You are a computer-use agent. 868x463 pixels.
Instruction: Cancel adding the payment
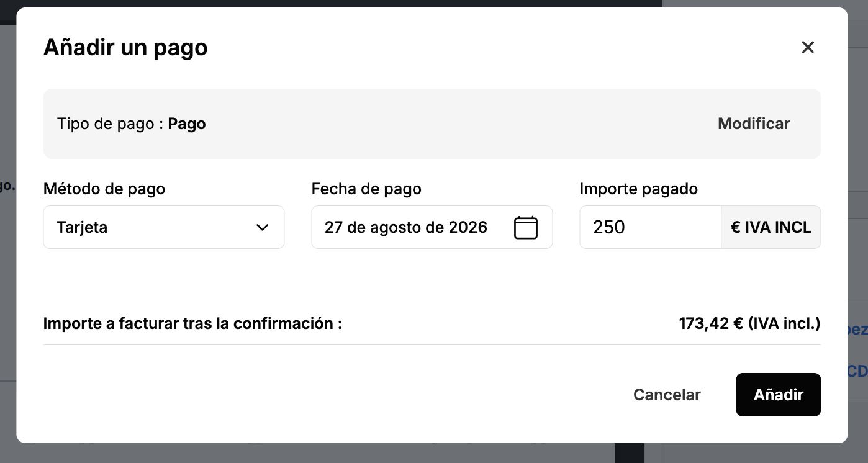667,395
